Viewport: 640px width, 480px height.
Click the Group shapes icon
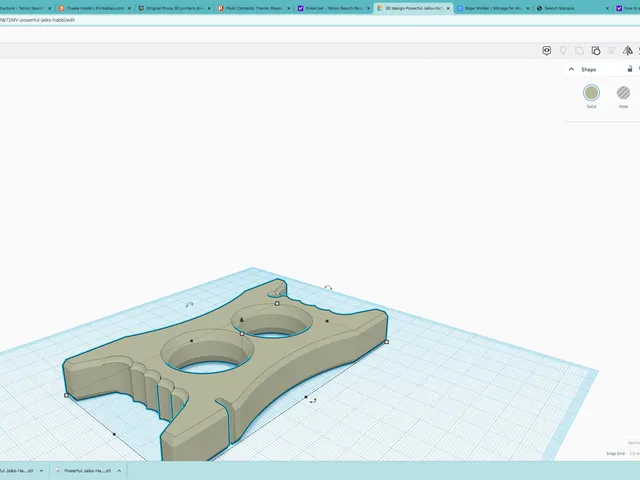[x=579, y=51]
